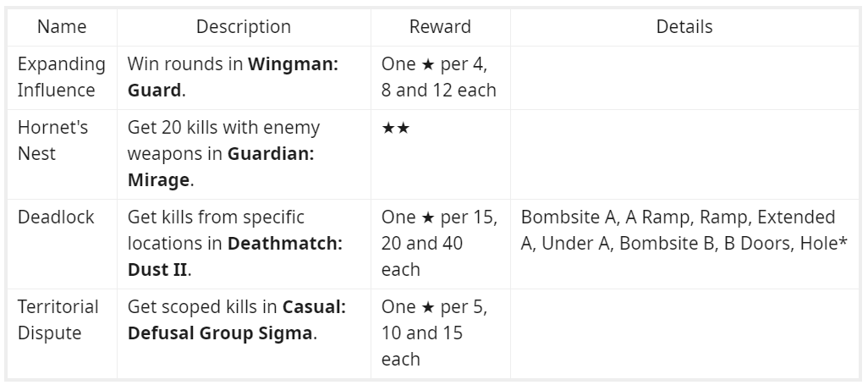Click the "Territorial Dispute" mission name
The width and height of the screenshot is (868, 385).
point(58,320)
